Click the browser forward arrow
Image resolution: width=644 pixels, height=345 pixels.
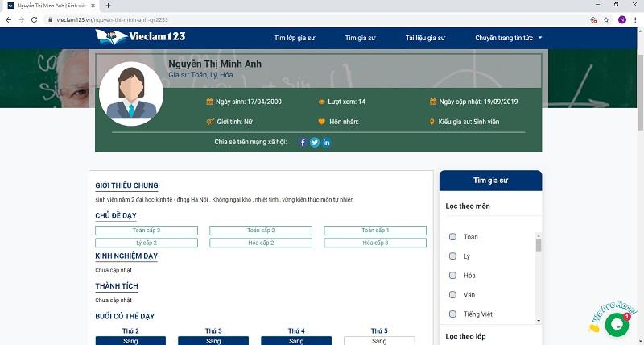coord(21,19)
